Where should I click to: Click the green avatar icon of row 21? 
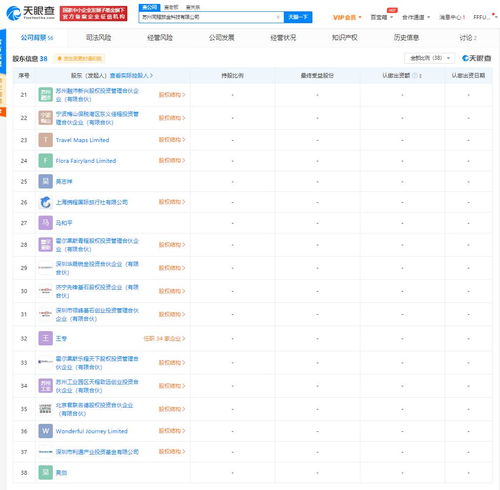(45, 95)
